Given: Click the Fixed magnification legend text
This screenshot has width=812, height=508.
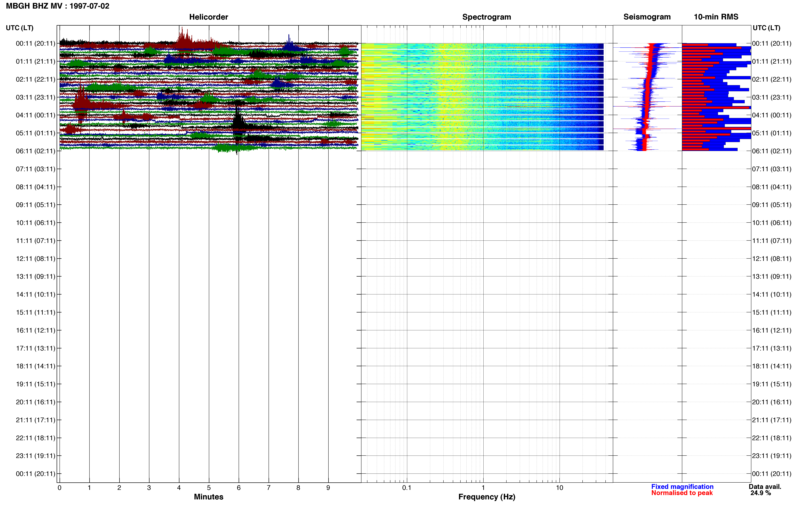Looking at the screenshot, I should 682,486.
